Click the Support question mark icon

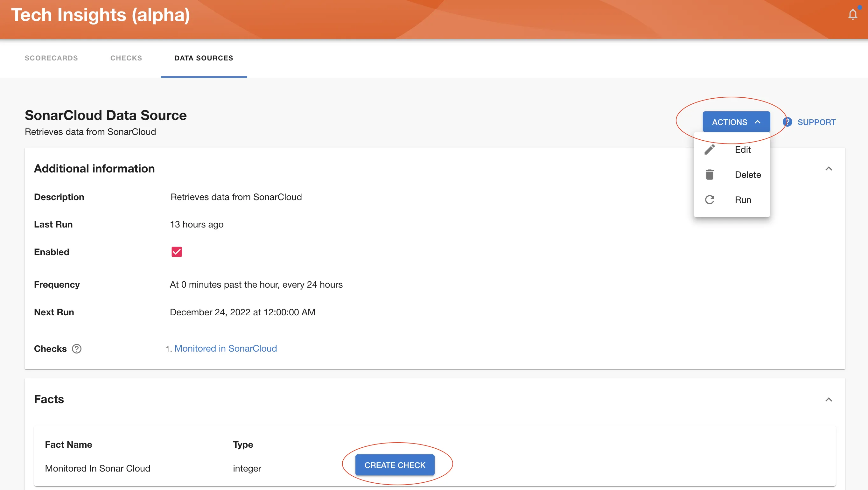[787, 122]
